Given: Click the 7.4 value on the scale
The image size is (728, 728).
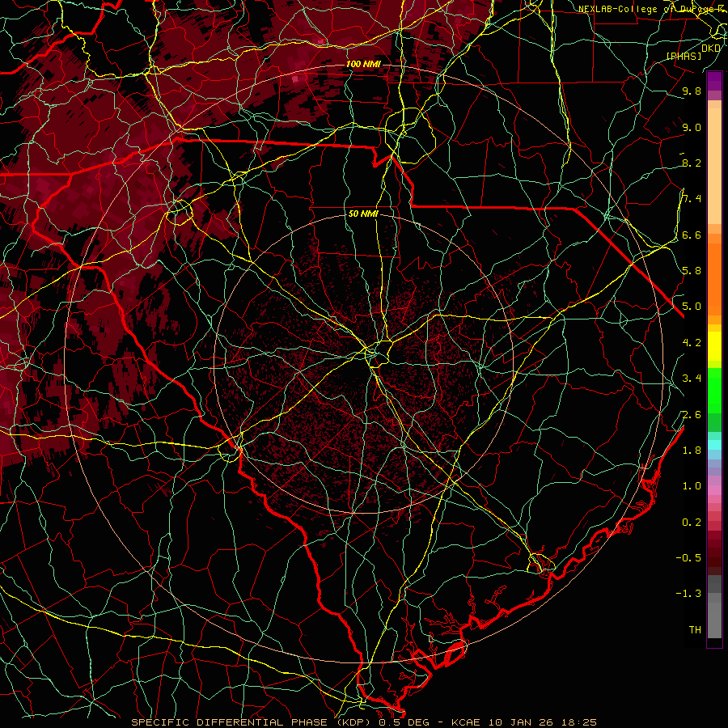Looking at the screenshot, I should [x=692, y=199].
